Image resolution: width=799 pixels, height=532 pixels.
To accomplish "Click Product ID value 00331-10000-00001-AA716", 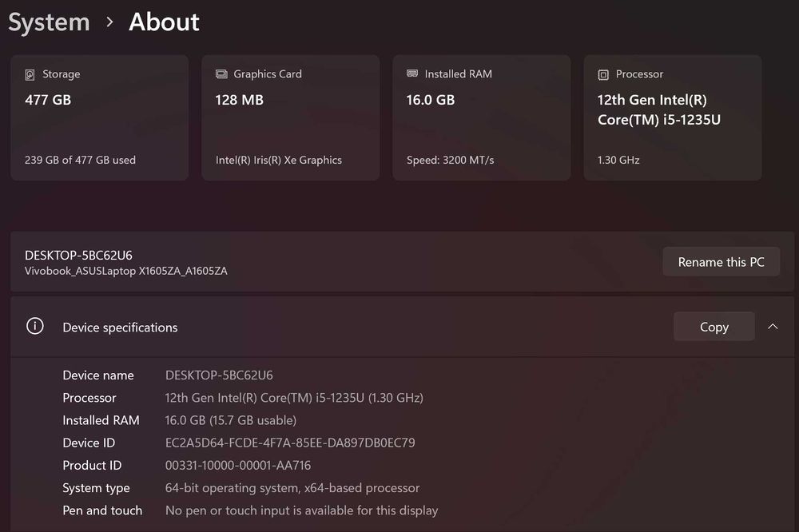I will (238, 465).
